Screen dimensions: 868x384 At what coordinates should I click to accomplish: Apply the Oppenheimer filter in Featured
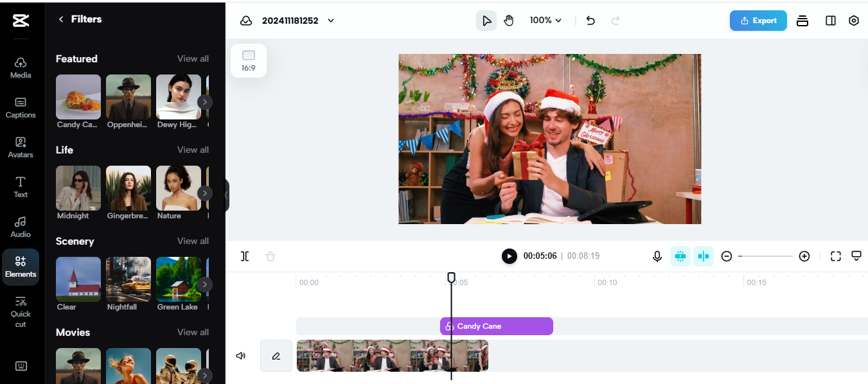tap(128, 97)
